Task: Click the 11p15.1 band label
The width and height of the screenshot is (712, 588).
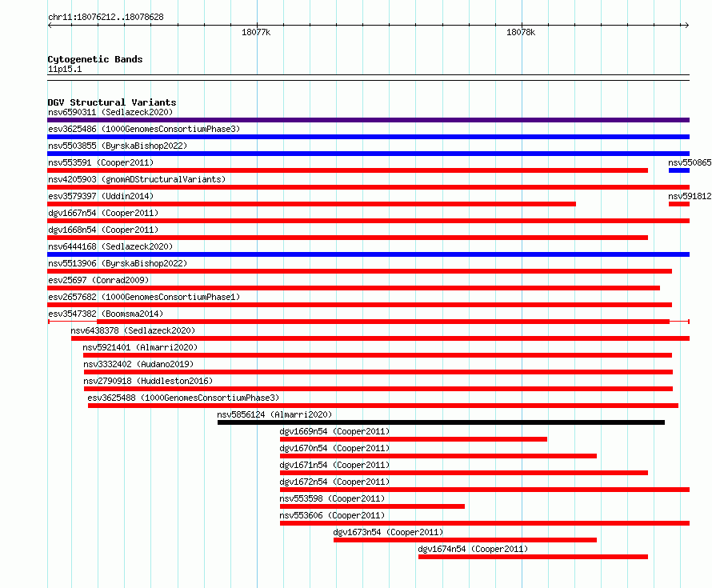Action: point(65,69)
